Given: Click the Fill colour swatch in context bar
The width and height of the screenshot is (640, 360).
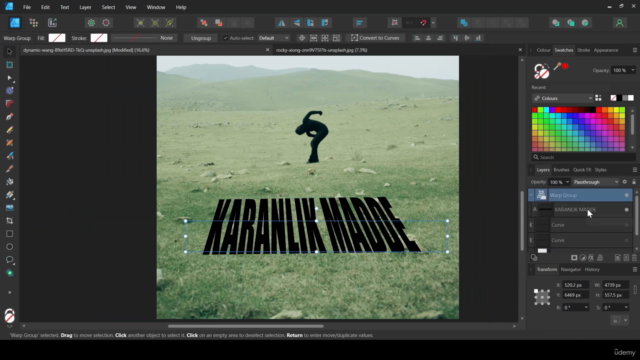Looking at the screenshot, I should click(57, 38).
